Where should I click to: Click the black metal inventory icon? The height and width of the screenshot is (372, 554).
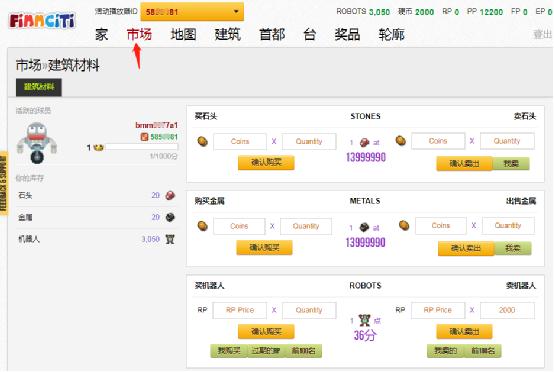170,217
